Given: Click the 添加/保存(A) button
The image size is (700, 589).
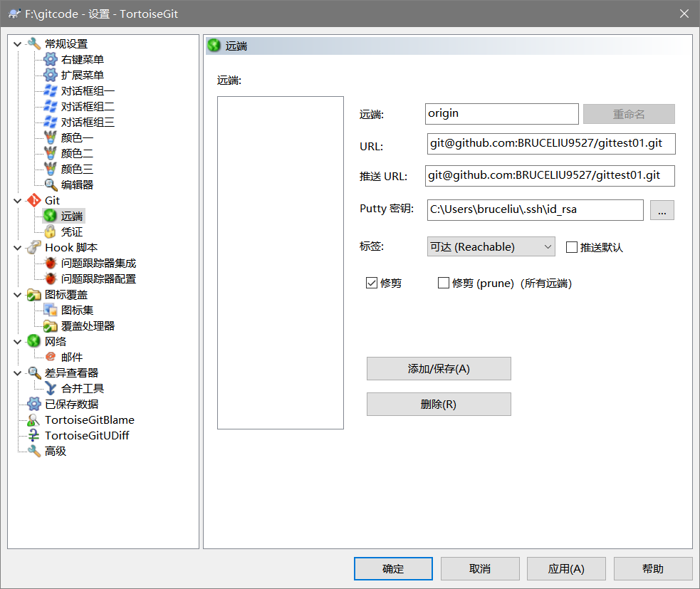Looking at the screenshot, I should [x=439, y=368].
